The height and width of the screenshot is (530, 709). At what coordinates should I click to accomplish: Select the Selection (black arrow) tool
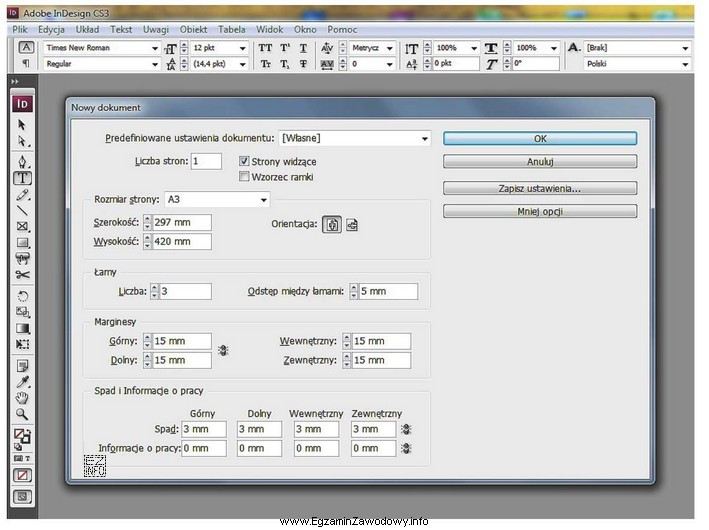[x=22, y=124]
